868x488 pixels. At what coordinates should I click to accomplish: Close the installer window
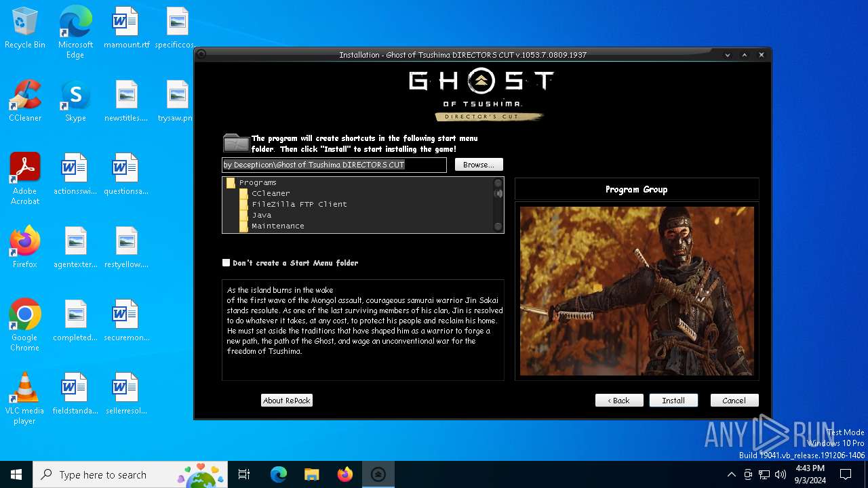tap(762, 55)
